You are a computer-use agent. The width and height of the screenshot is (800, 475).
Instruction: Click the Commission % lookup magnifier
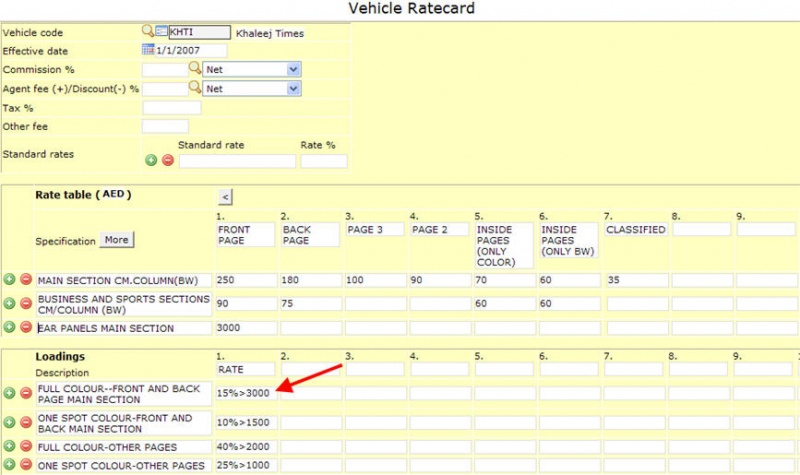(195, 68)
